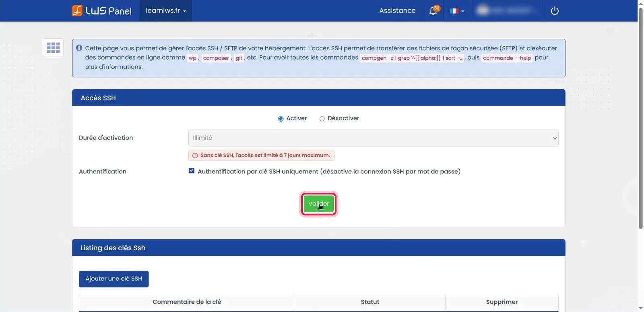Expand the Durée d'activation select box
This screenshot has width=644, height=312.
pos(373,138)
